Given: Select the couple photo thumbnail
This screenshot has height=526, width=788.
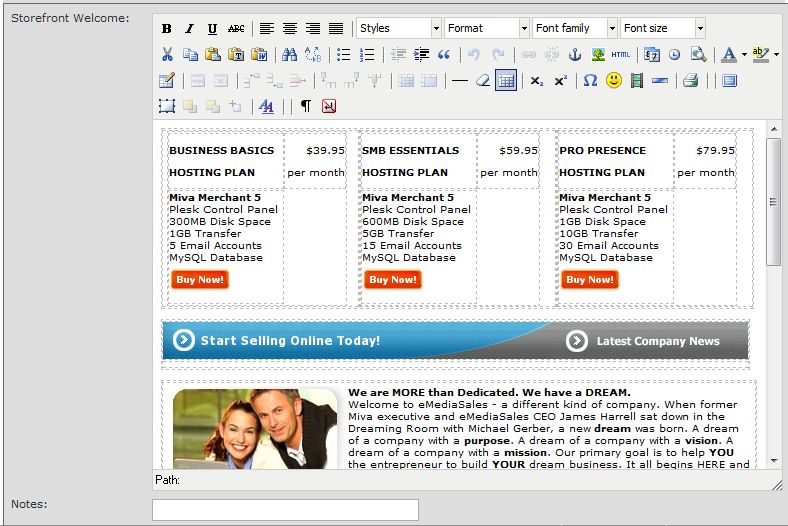Looking at the screenshot, I should [255, 429].
